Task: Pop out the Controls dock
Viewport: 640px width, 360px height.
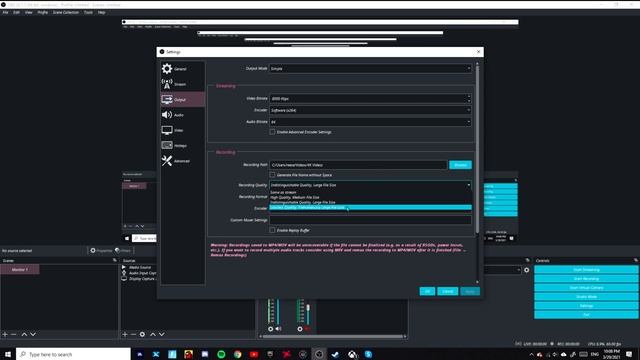Action: pos(636,260)
